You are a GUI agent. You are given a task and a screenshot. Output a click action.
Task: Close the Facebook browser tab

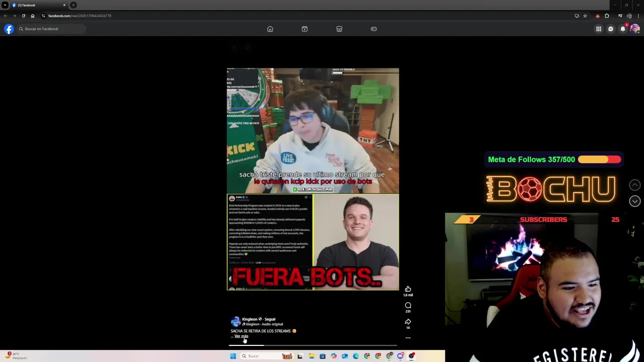coord(64,5)
